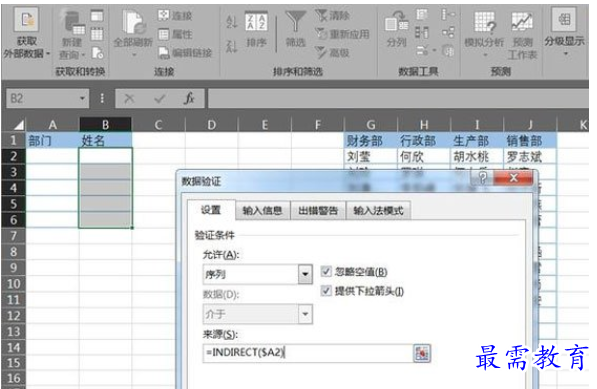Clear the filter in ribbon
Viewport: 597px width, 389px height.
(332, 16)
